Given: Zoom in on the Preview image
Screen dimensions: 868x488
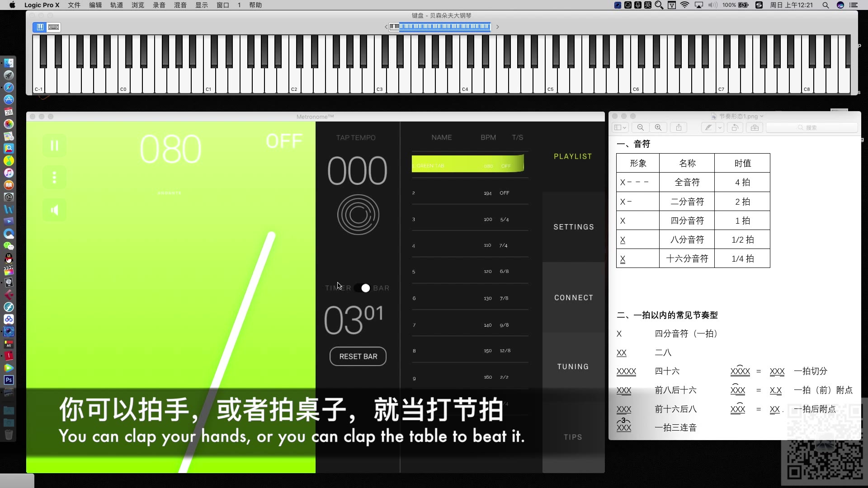Looking at the screenshot, I should tap(658, 127).
